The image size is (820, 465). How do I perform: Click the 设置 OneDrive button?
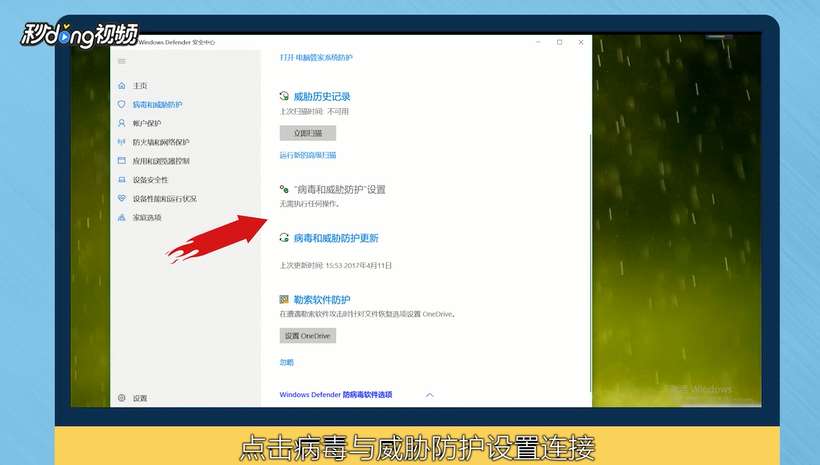click(308, 336)
